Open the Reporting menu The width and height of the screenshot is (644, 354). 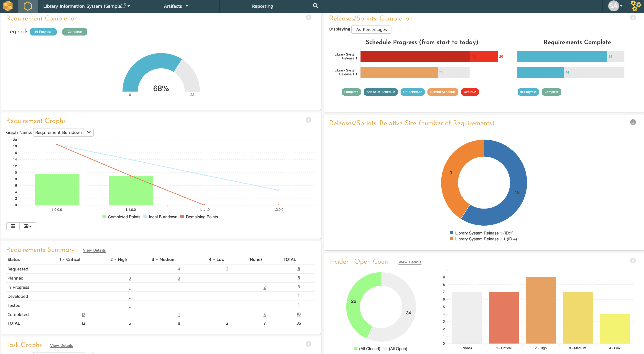263,6
